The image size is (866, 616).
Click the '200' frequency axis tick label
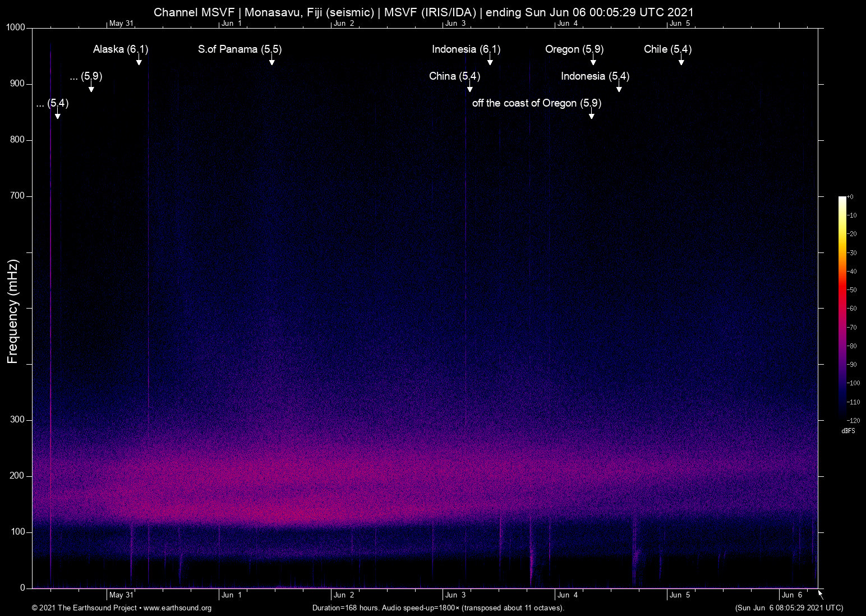point(18,476)
